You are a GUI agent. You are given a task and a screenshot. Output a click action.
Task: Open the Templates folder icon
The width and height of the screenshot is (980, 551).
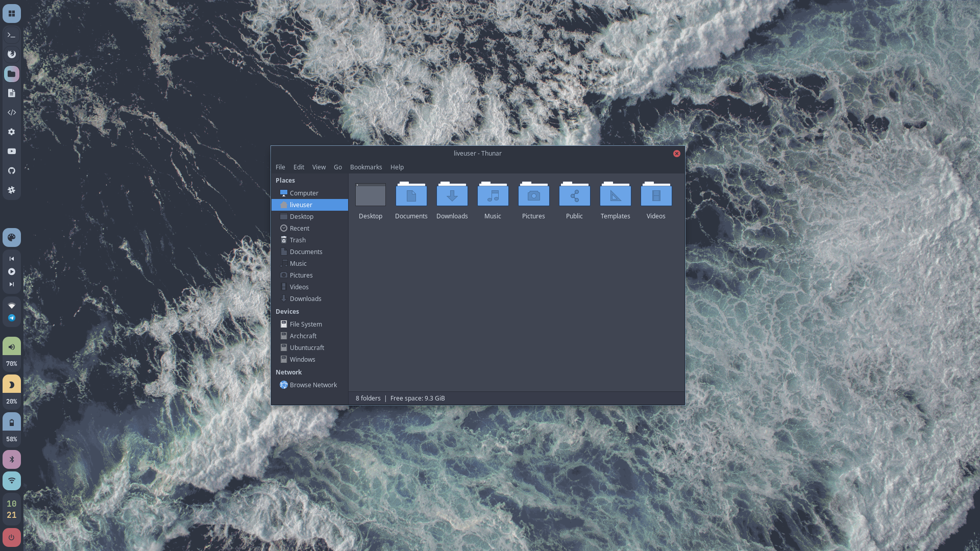coord(615,195)
